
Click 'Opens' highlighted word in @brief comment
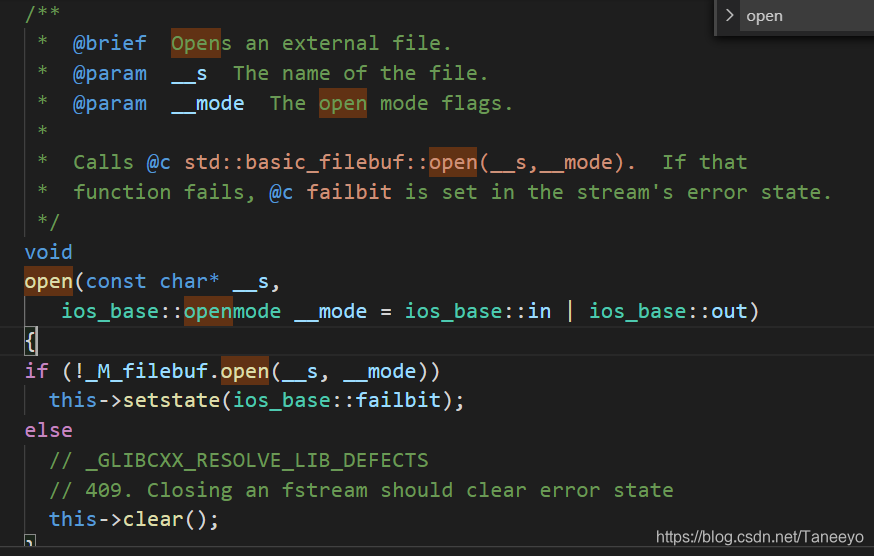201,43
